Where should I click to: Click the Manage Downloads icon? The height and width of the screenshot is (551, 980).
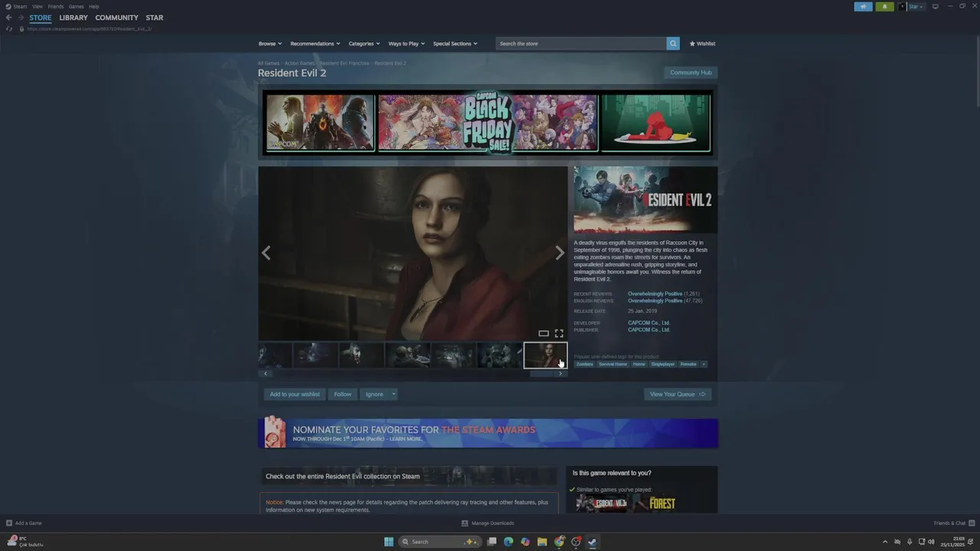pyautogui.click(x=465, y=523)
